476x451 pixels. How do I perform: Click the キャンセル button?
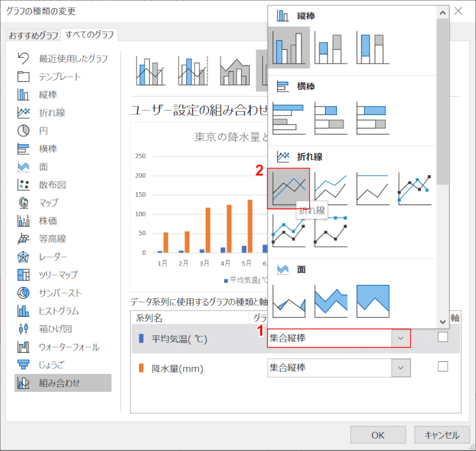click(x=442, y=435)
